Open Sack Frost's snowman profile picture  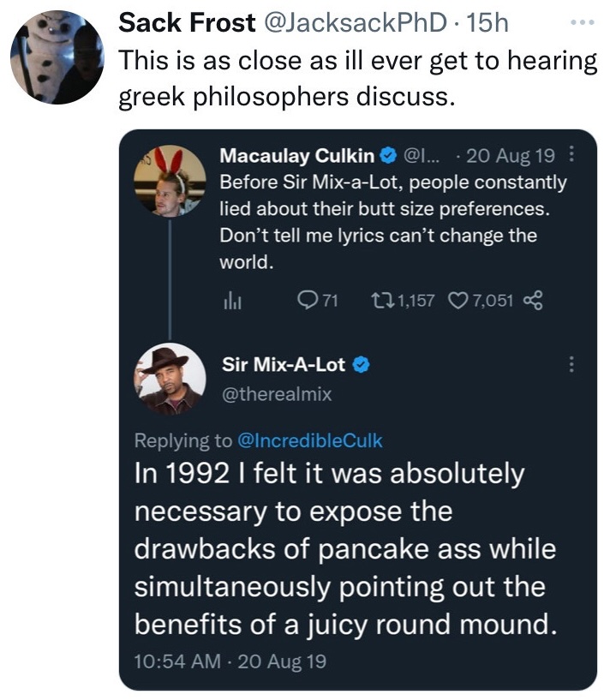pyautogui.click(x=57, y=57)
